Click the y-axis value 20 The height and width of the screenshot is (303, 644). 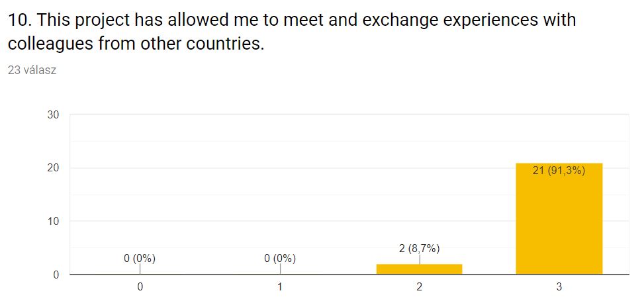point(54,168)
